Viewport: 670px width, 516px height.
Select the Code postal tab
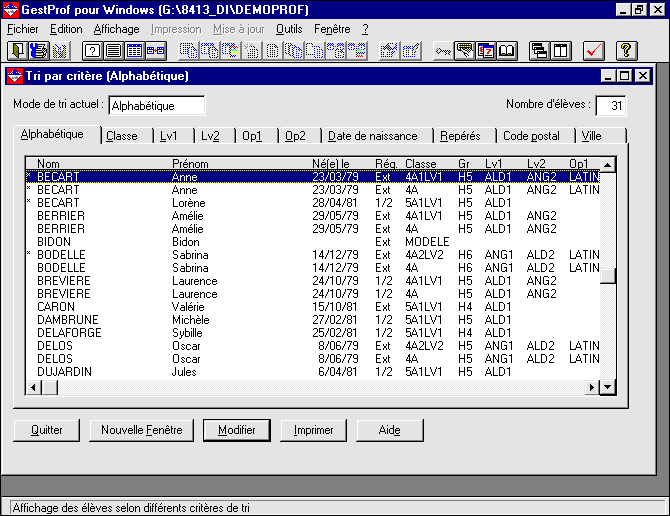[531, 136]
